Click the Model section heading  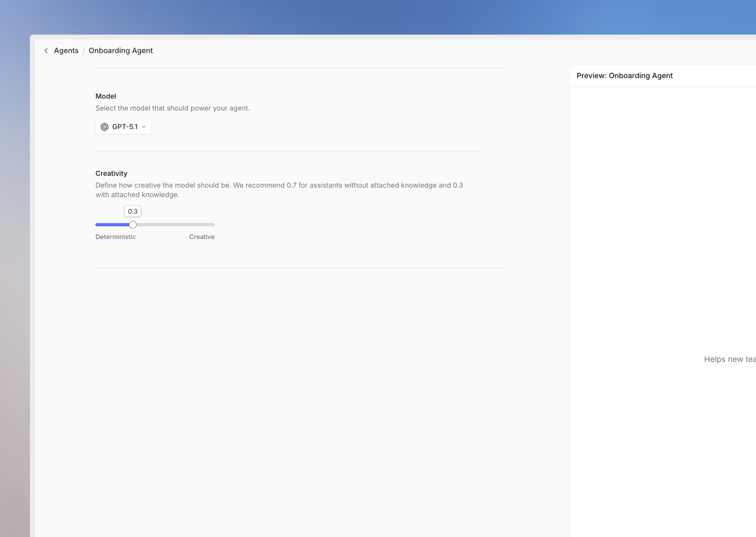pyautogui.click(x=106, y=96)
